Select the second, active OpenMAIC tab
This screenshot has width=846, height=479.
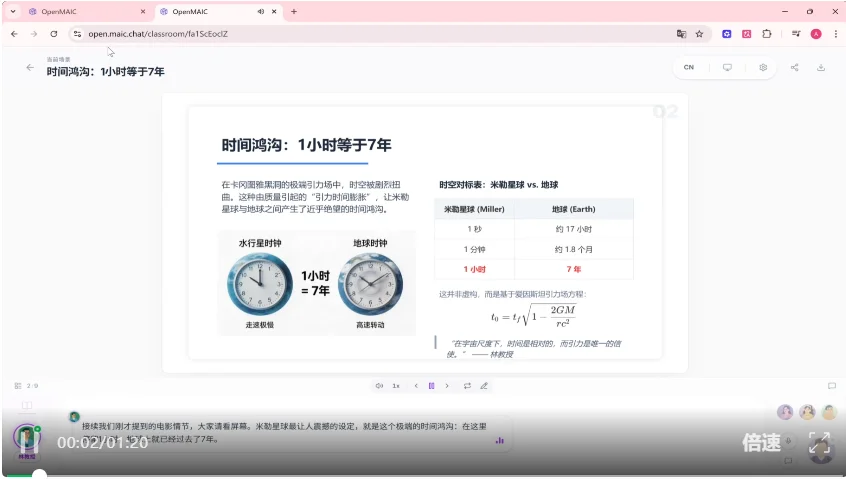[219, 11]
